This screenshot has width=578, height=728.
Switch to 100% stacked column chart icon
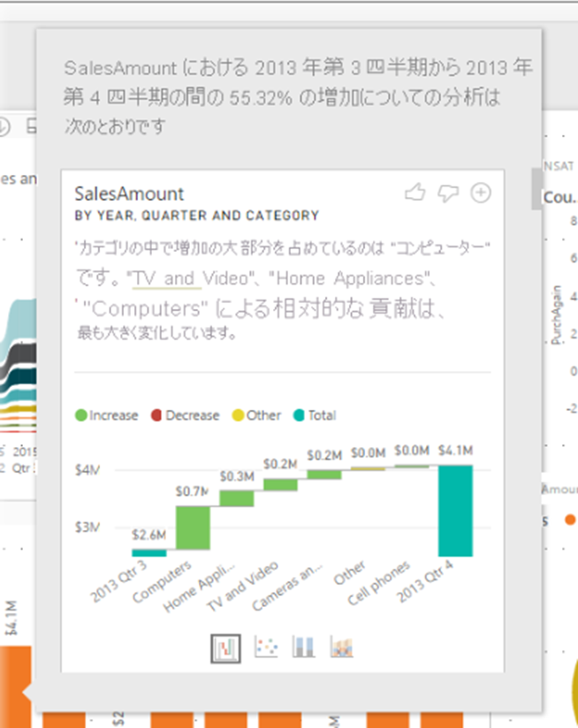pos(304,647)
